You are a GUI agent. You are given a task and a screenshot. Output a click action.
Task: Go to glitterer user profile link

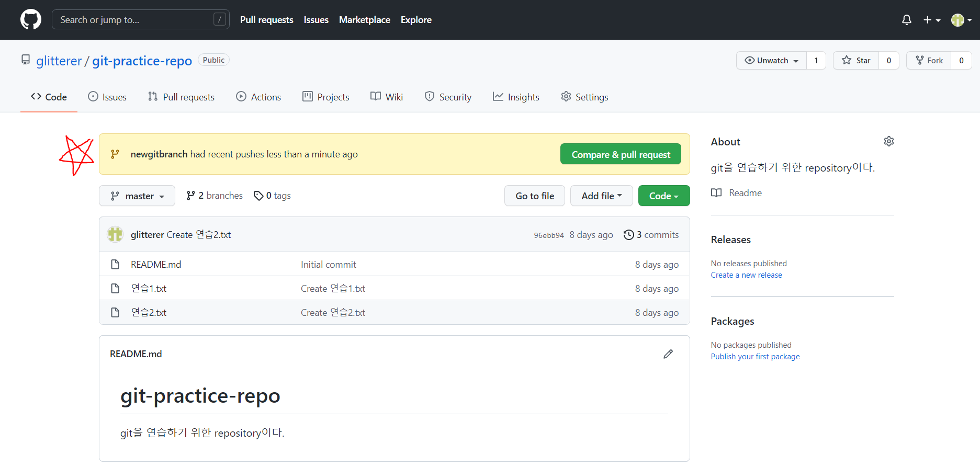(x=59, y=61)
